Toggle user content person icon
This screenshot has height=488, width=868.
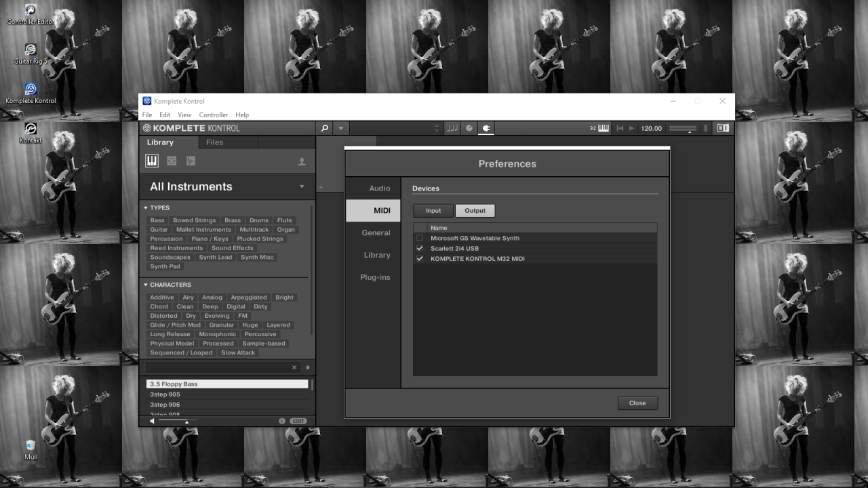tap(302, 162)
